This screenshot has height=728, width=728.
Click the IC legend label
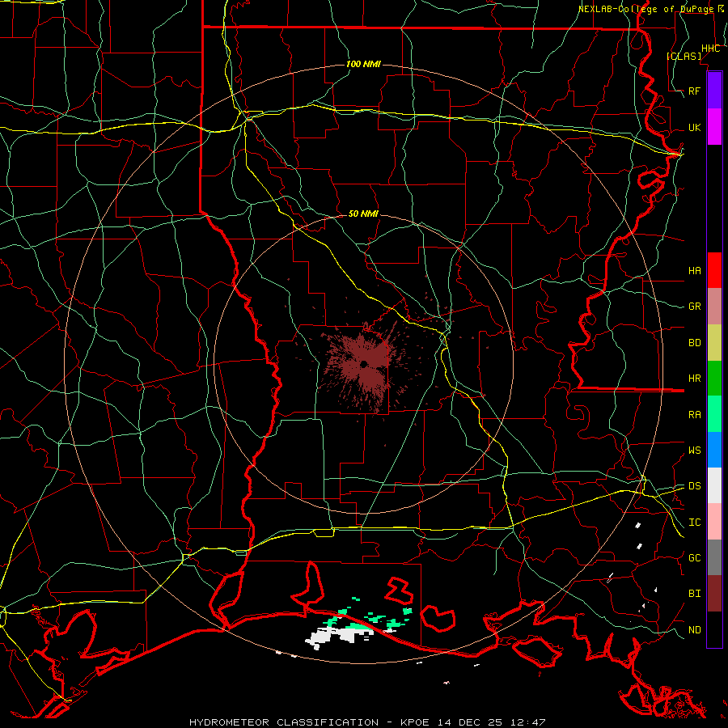coord(694,523)
